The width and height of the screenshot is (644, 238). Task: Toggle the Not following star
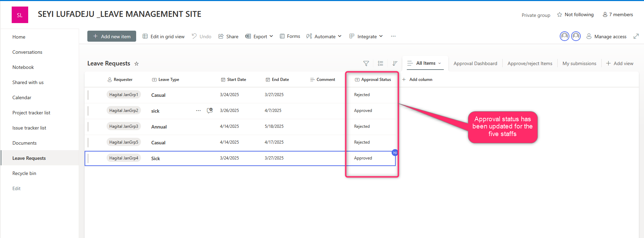tap(559, 14)
